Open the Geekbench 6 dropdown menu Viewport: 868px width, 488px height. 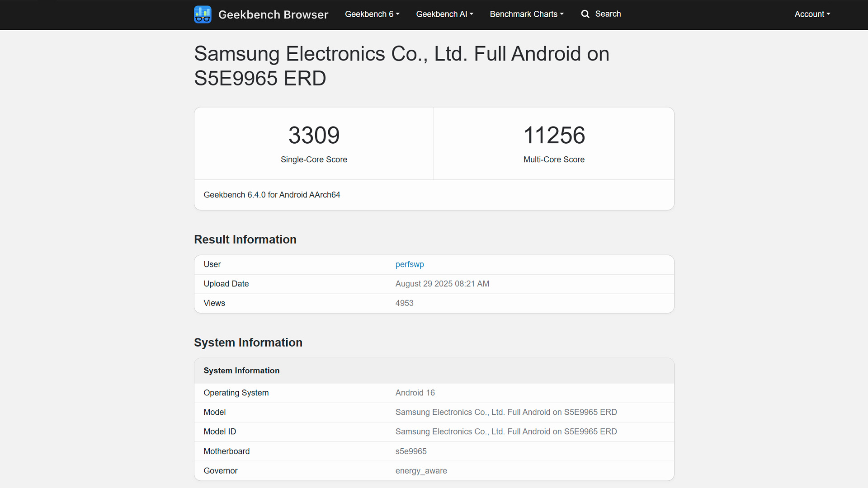tap(372, 14)
